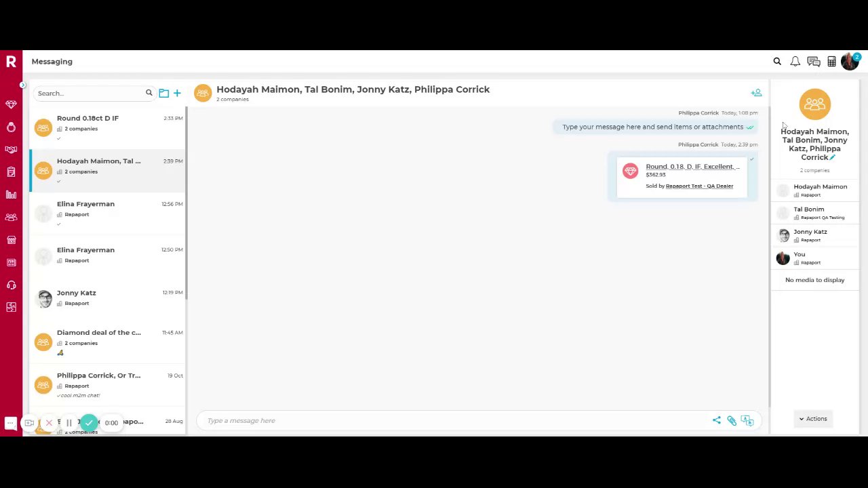Finish recording with green checkmark
This screenshot has height=488, width=868.
point(89,423)
